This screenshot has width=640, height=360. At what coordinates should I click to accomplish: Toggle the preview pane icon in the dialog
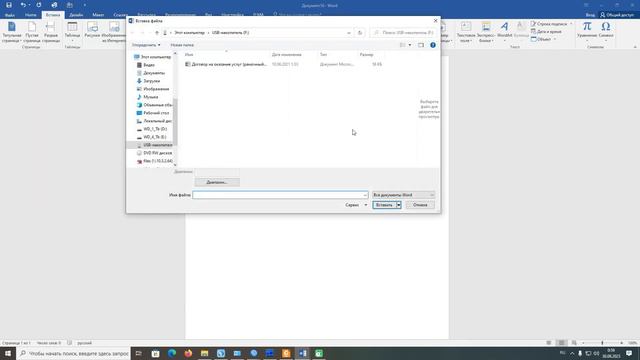pos(421,45)
